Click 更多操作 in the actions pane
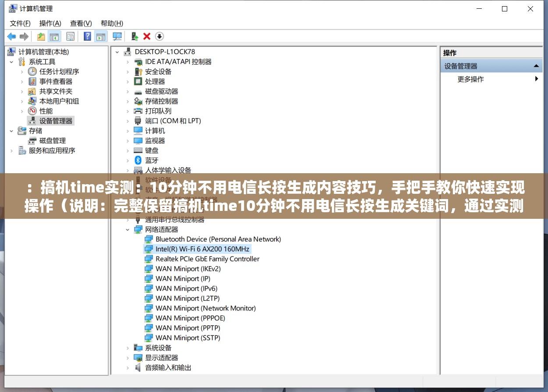The height and width of the screenshot is (392, 548). coord(470,79)
